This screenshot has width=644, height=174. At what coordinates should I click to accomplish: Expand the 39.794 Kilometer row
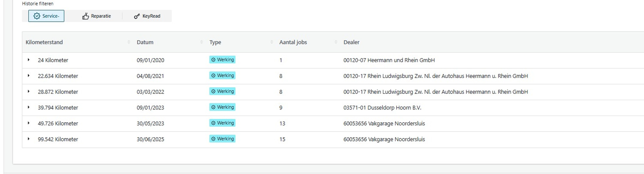click(29, 107)
